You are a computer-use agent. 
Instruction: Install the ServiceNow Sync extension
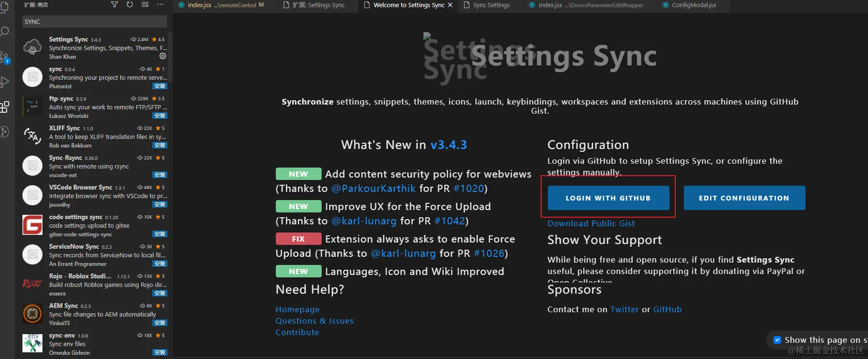point(160,264)
